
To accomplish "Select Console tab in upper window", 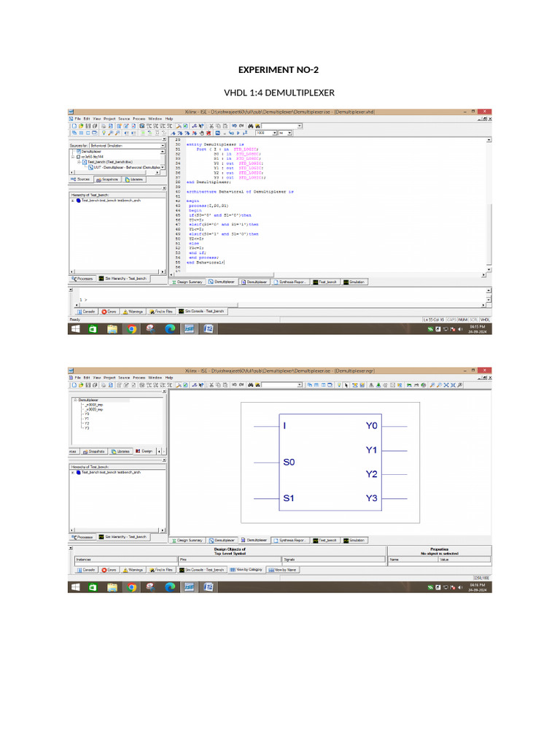I will [86, 311].
